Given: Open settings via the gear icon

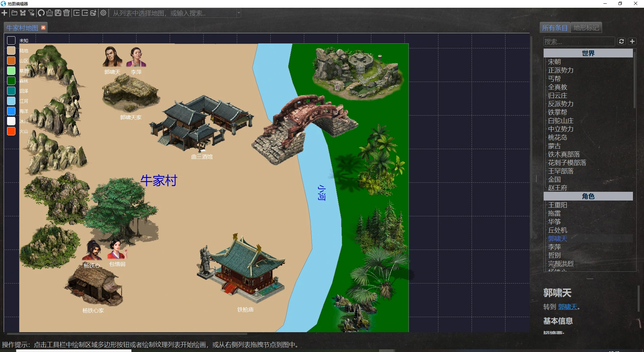Looking at the screenshot, I should [103, 13].
